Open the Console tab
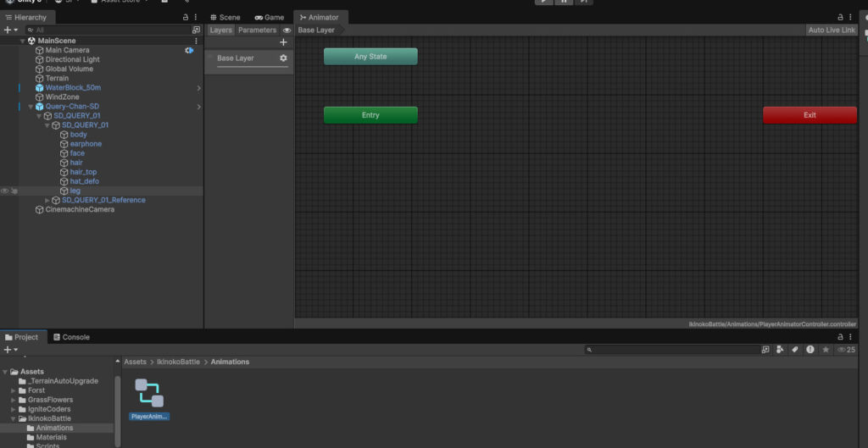 [71, 337]
